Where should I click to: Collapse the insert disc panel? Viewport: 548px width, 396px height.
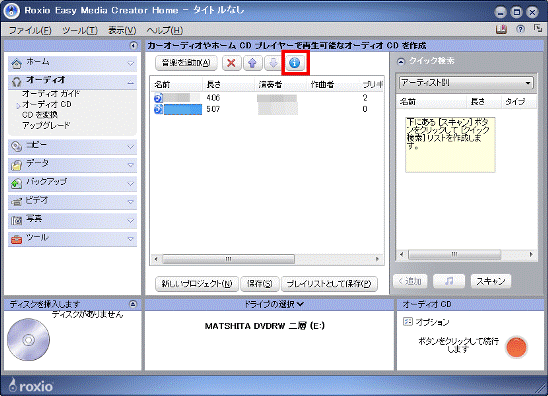coord(133,304)
